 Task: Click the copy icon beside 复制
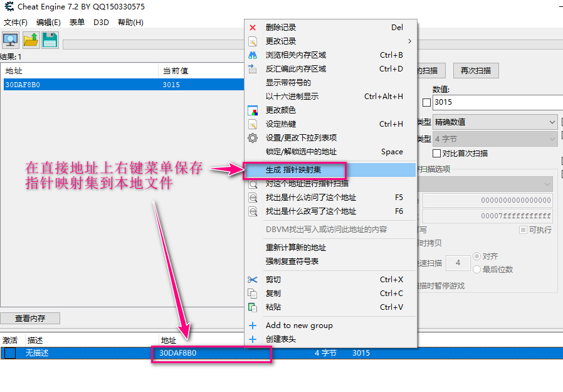[253, 294]
